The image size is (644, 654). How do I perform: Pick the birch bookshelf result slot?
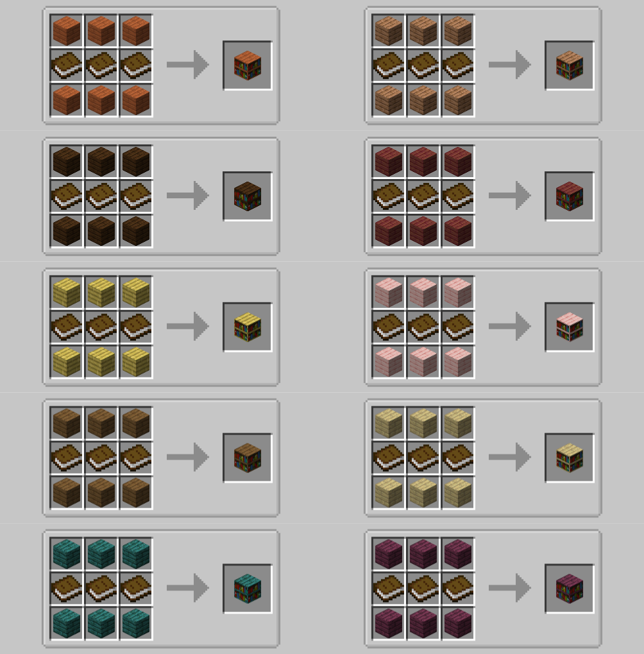[x=570, y=458]
